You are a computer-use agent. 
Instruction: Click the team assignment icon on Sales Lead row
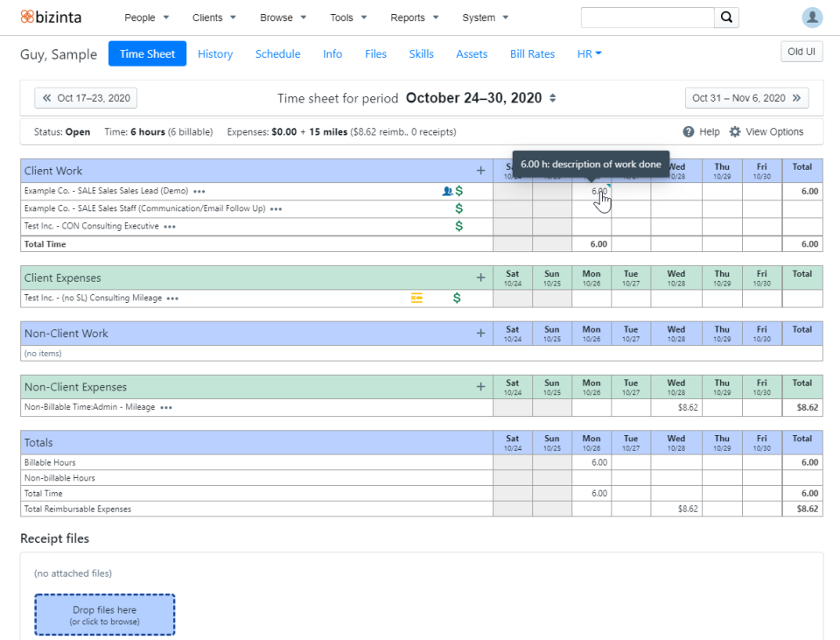point(447,190)
